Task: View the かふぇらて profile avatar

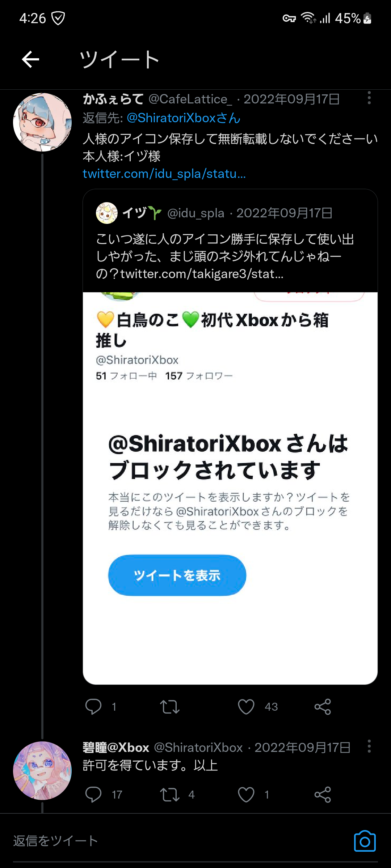Action: coord(42,122)
